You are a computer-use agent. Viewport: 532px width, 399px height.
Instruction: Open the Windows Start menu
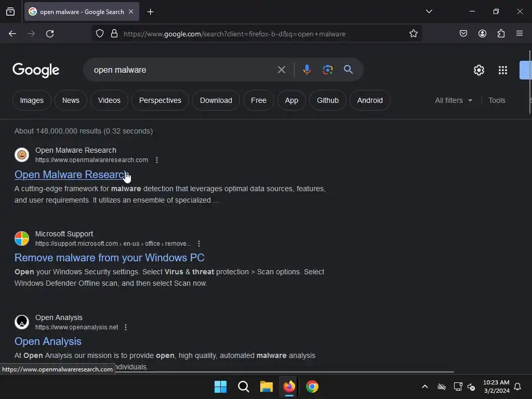220,387
